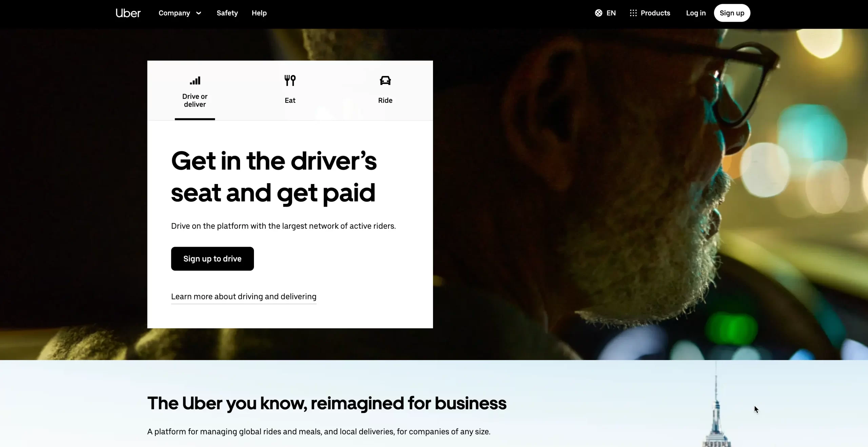This screenshot has width=868, height=447.
Task: Select the Drive or deliver tab
Action: [195, 90]
